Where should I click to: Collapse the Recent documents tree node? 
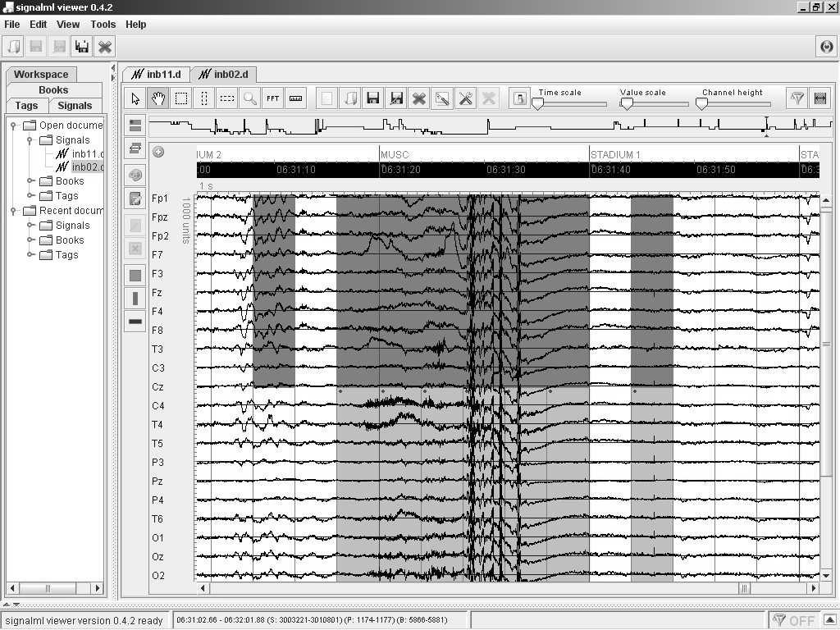(13, 211)
